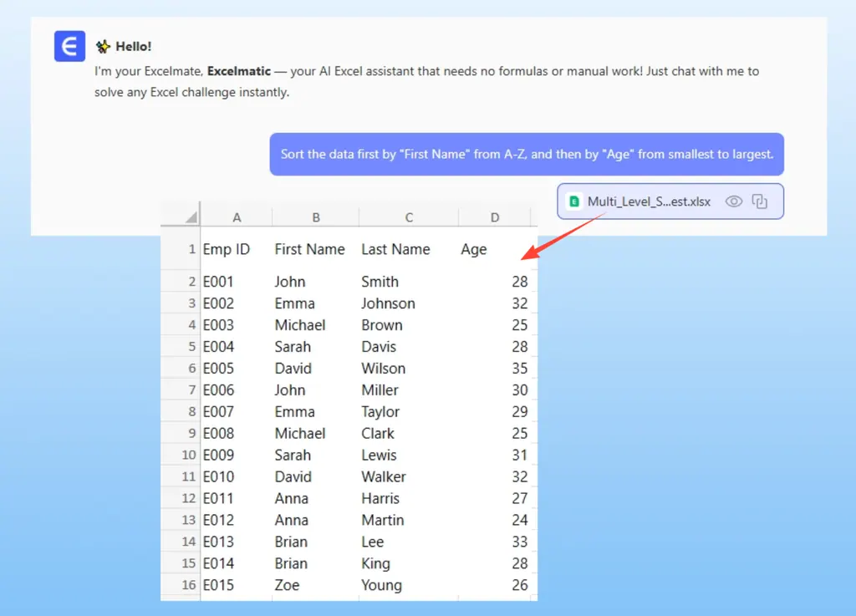
Task: Select row 1 header number
Action: click(191, 249)
